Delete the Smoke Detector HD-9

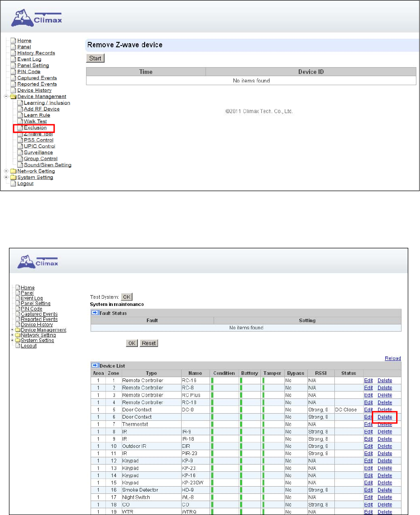coord(385,490)
